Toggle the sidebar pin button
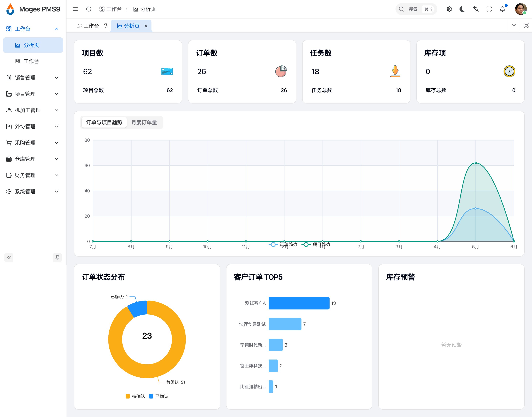Screen dimensions: 532x417 pyautogui.click(x=57, y=257)
